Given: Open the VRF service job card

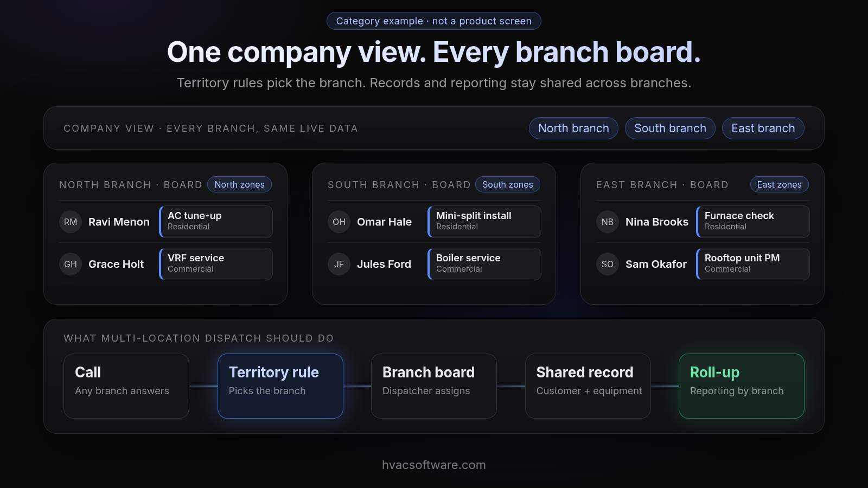Looking at the screenshot, I should coord(216,264).
